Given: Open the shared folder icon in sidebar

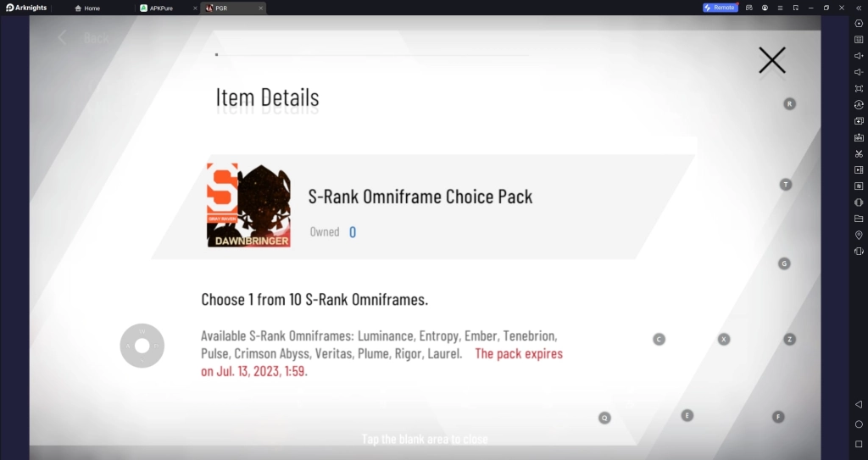Looking at the screenshot, I should pos(859,219).
